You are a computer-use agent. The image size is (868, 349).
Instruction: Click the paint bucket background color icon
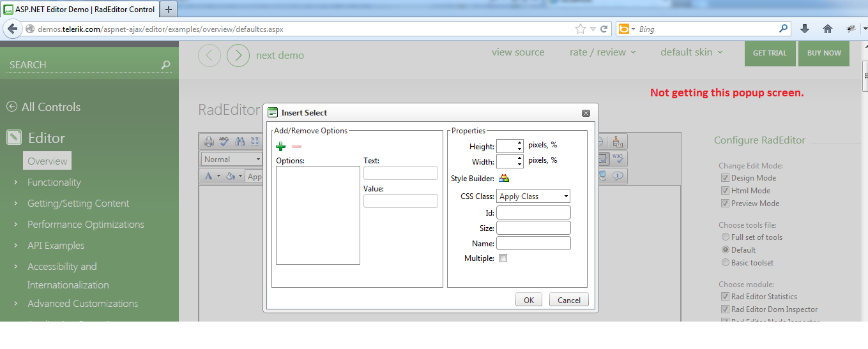click(231, 176)
